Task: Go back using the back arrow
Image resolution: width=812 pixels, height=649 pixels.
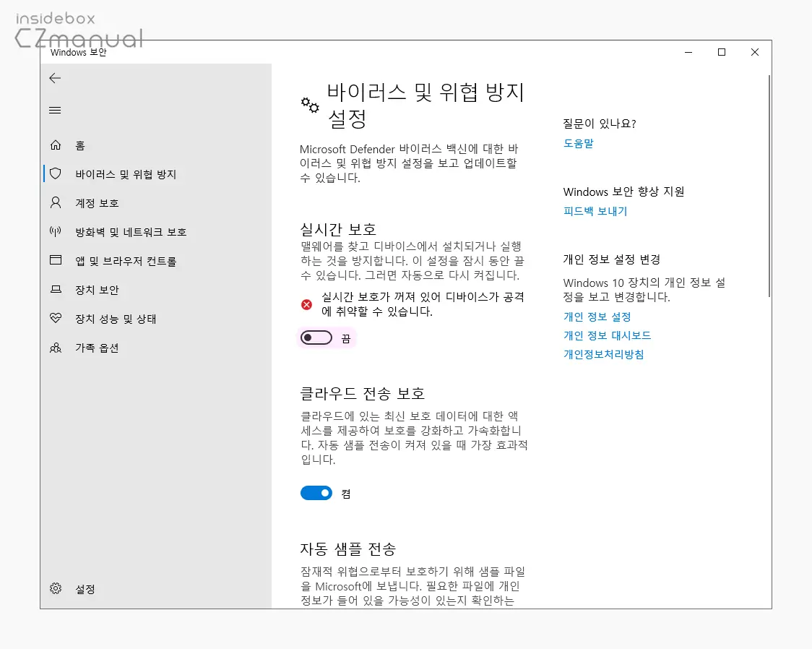Action: (x=55, y=78)
